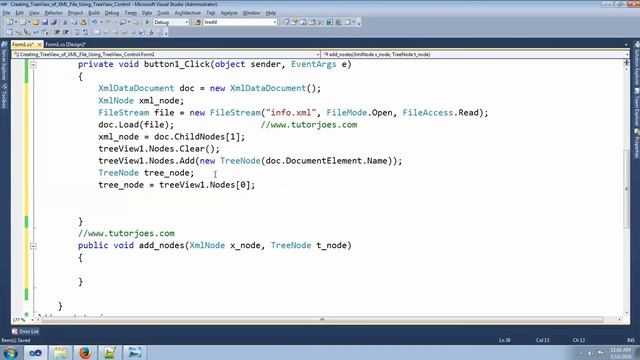Click the 'button1_Click' method name
This screenshot has width=640, height=360.
(x=177, y=64)
